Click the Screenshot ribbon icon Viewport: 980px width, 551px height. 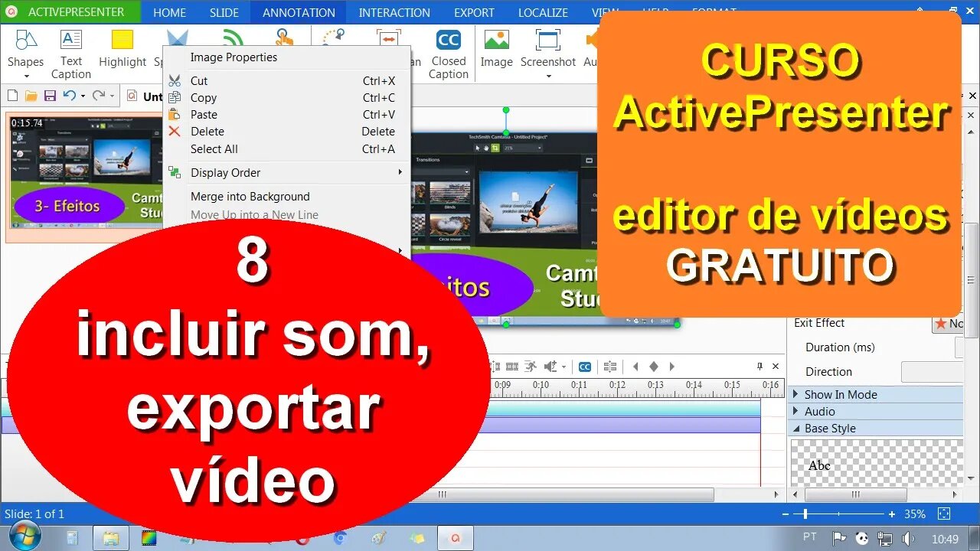tap(548, 40)
